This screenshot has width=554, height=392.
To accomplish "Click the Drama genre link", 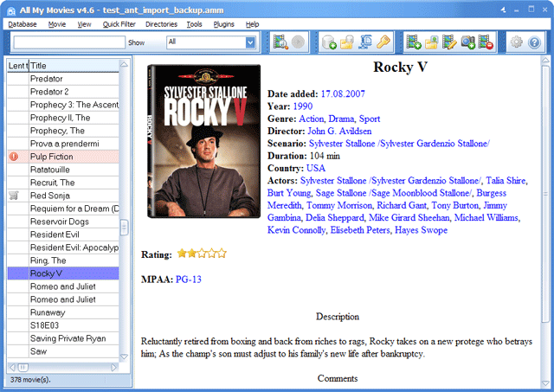I will tap(341, 119).
